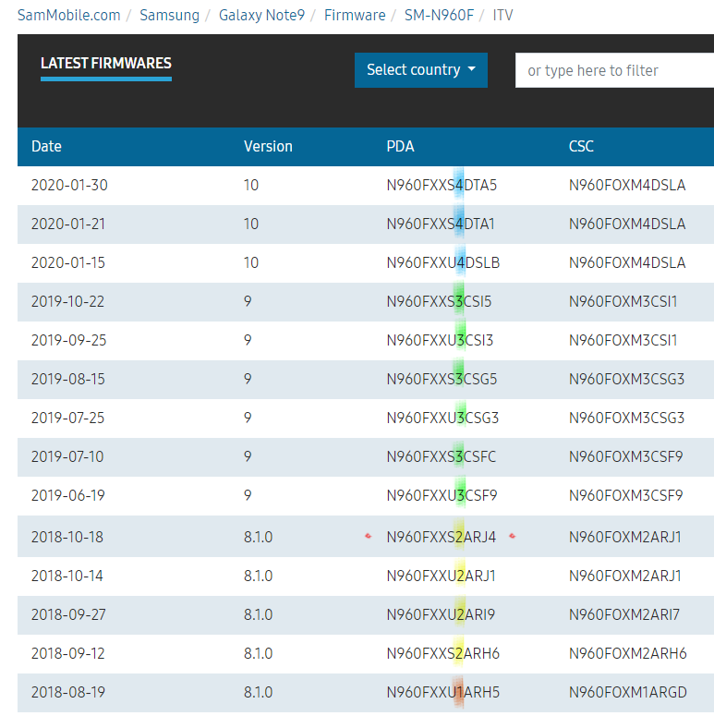This screenshot has height=728, width=714.
Task: Click version 8.1.0 in 2018-08-19 row
Action: (x=258, y=692)
